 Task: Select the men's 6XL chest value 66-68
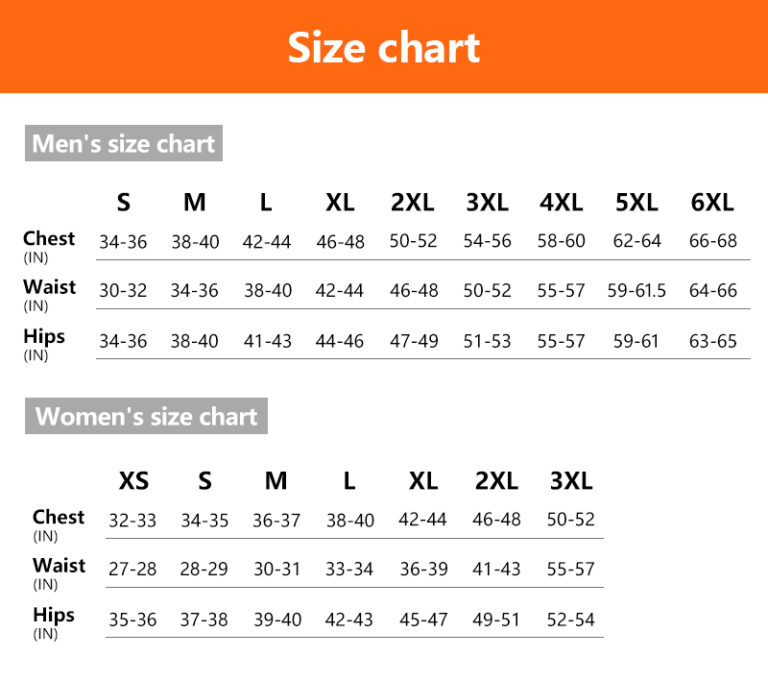[712, 242]
